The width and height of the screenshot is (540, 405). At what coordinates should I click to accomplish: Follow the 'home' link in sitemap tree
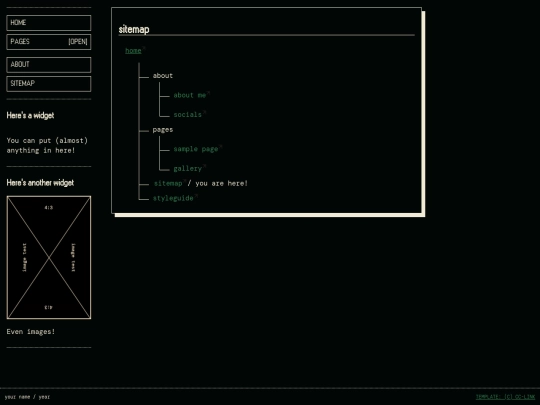coord(133,51)
